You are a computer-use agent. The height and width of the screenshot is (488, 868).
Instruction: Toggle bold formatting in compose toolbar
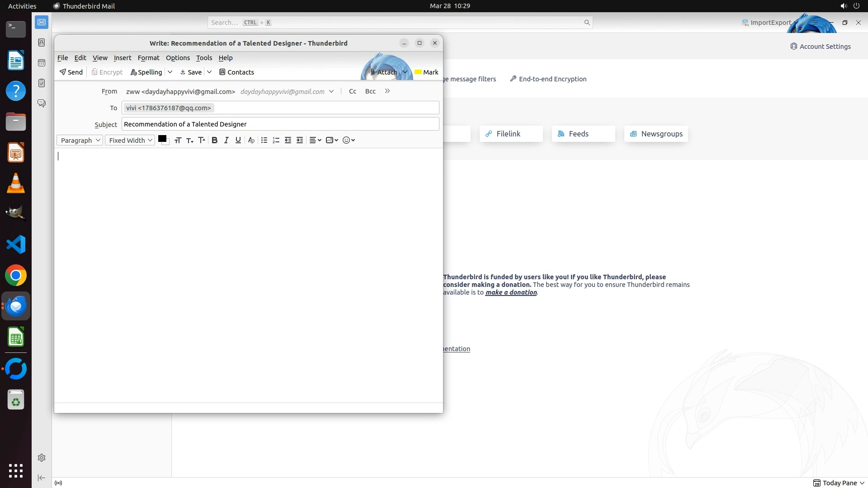tap(215, 140)
